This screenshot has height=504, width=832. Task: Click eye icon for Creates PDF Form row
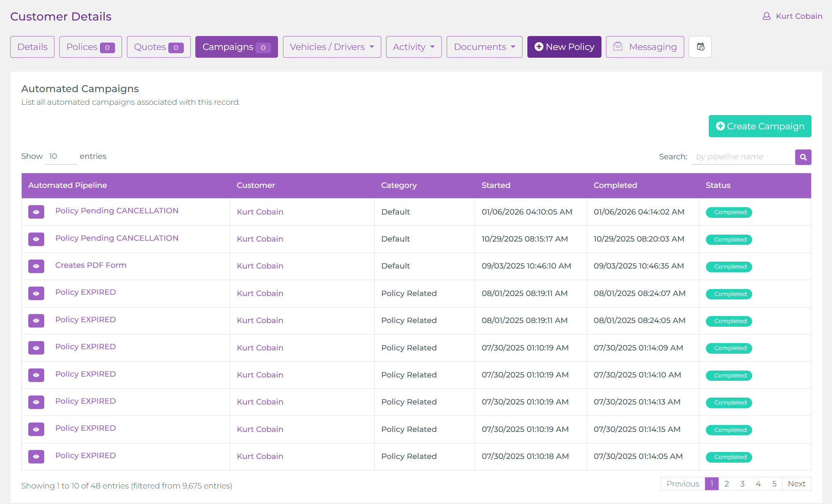tap(36, 266)
